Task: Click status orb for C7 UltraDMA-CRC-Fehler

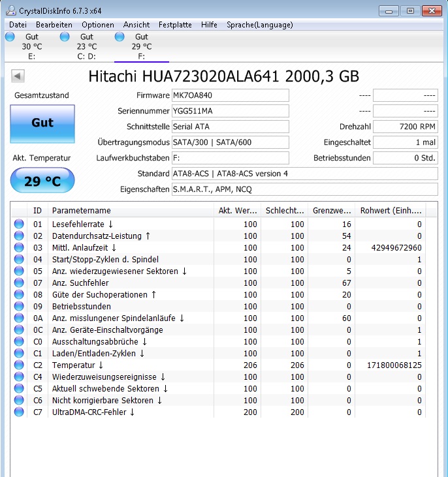Action: (x=19, y=412)
